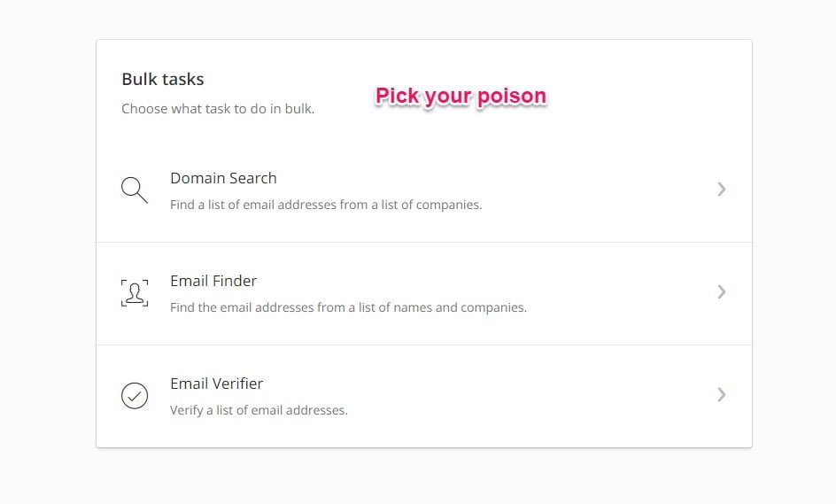Open the Email Finder bulk task title
This screenshot has height=504, width=836.
(213, 281)
